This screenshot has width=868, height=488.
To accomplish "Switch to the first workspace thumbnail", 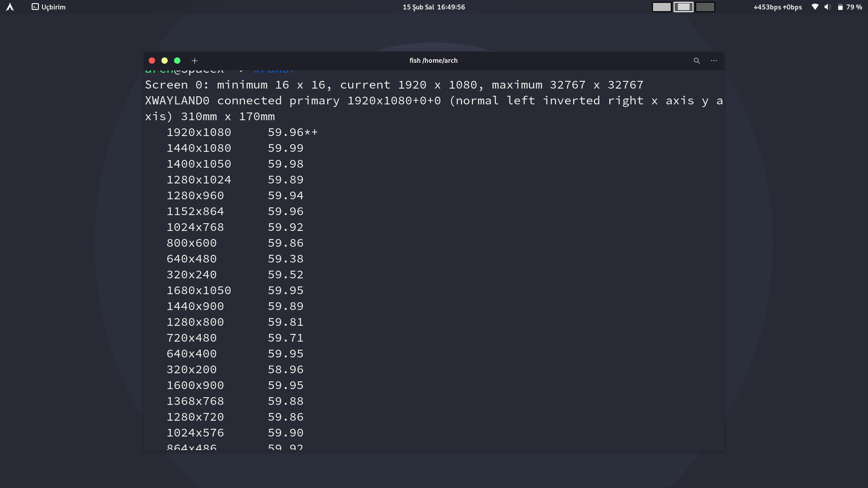I will (661, 7).
